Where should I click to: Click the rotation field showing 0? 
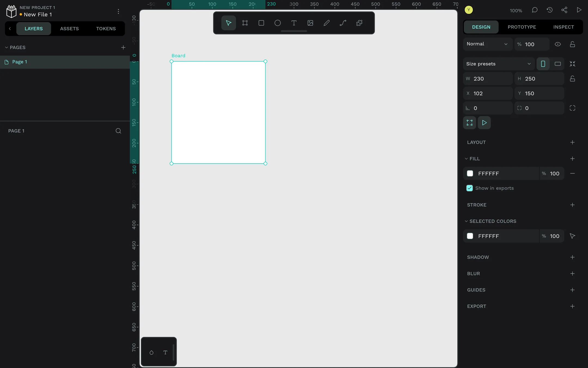(488, 108)
